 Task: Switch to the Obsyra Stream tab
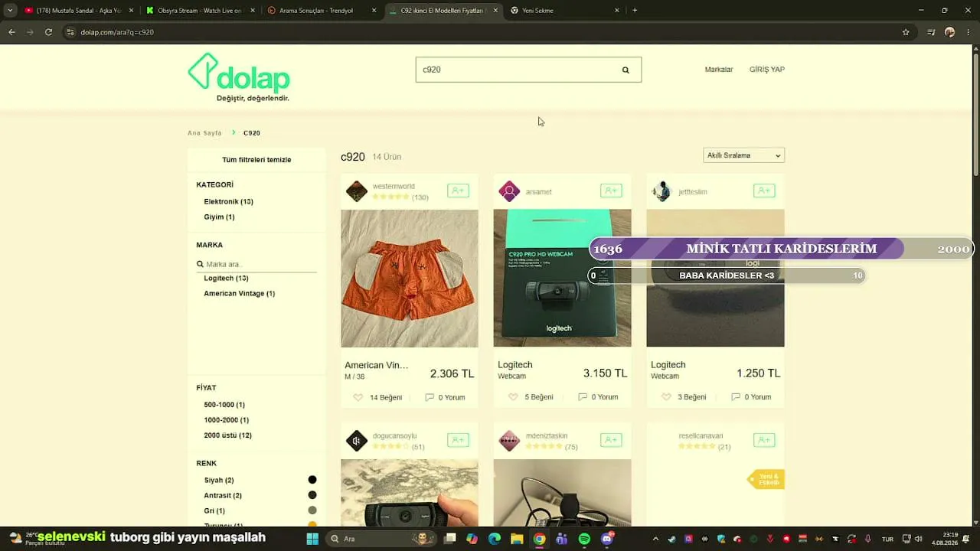[200, 11]
